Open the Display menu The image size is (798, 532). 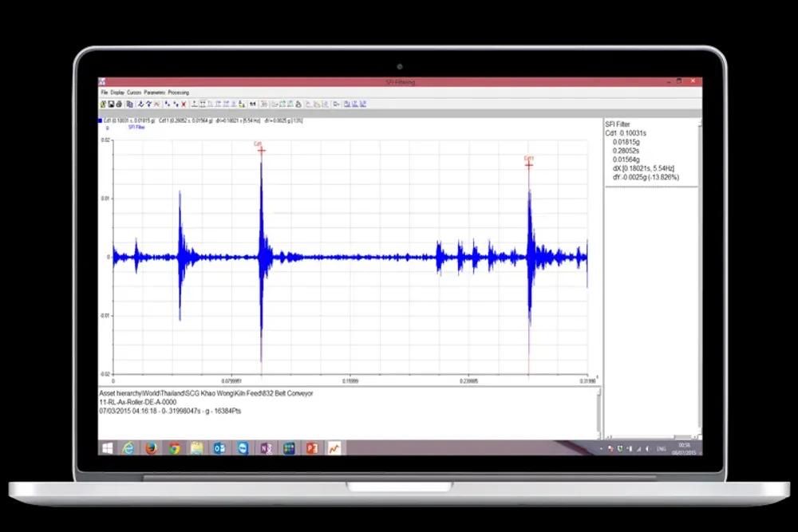(x=117, y=93)
